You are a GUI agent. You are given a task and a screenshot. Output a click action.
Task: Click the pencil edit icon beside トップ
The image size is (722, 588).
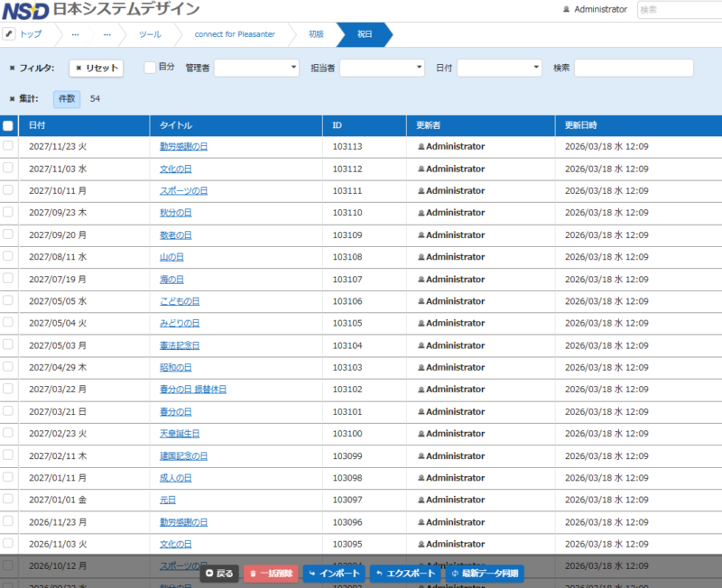point(9,34)
